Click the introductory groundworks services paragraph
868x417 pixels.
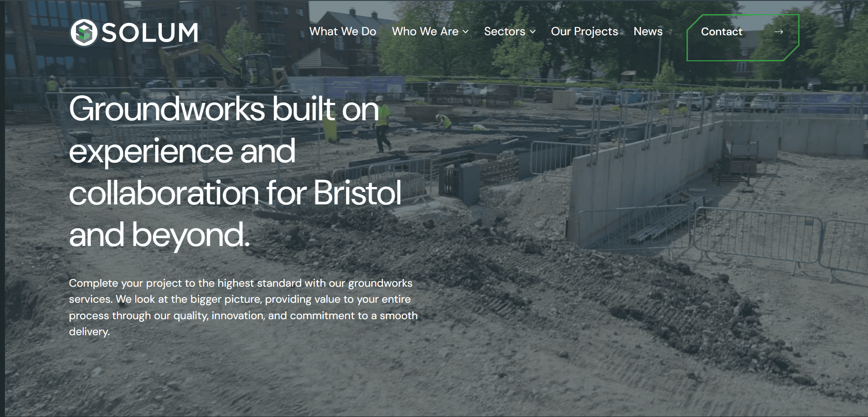coord(243,307)
